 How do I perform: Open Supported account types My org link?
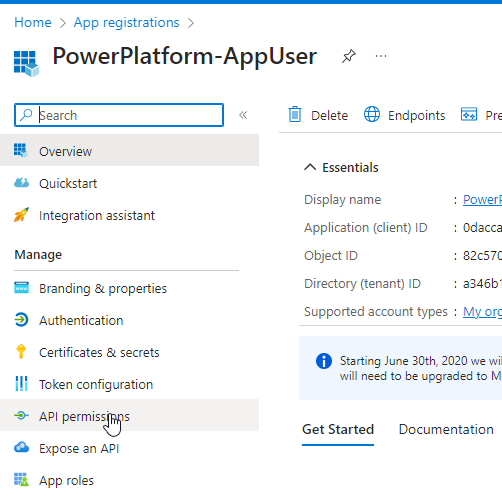[482, 312]
